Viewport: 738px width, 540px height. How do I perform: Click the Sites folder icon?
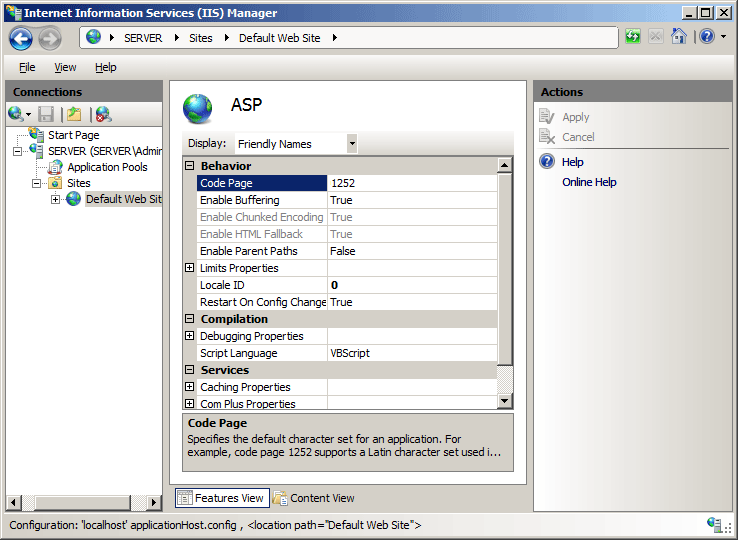coord(55,183)
